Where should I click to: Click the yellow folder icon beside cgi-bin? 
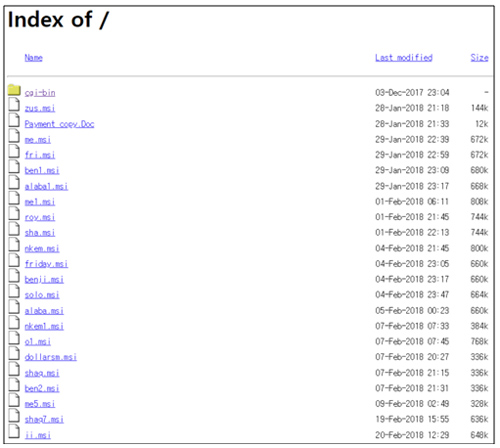14,90
